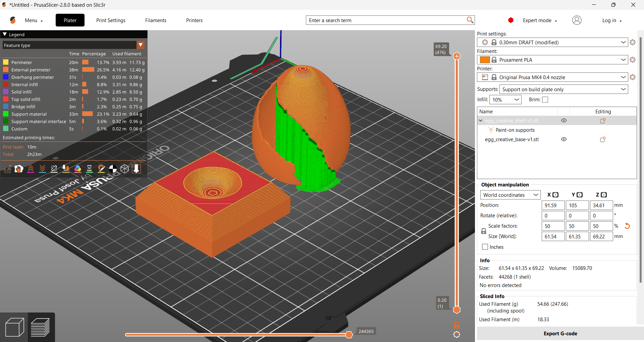Open the Printer preset dropdown
This screenshot has width=644, height=342.
552,77
